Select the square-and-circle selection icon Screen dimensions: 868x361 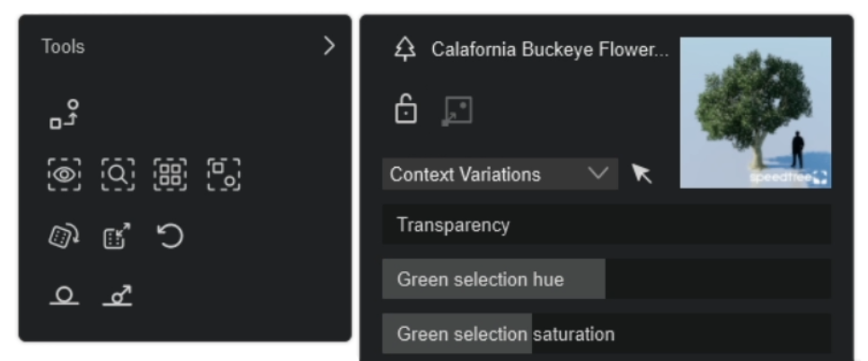[224, 175]
